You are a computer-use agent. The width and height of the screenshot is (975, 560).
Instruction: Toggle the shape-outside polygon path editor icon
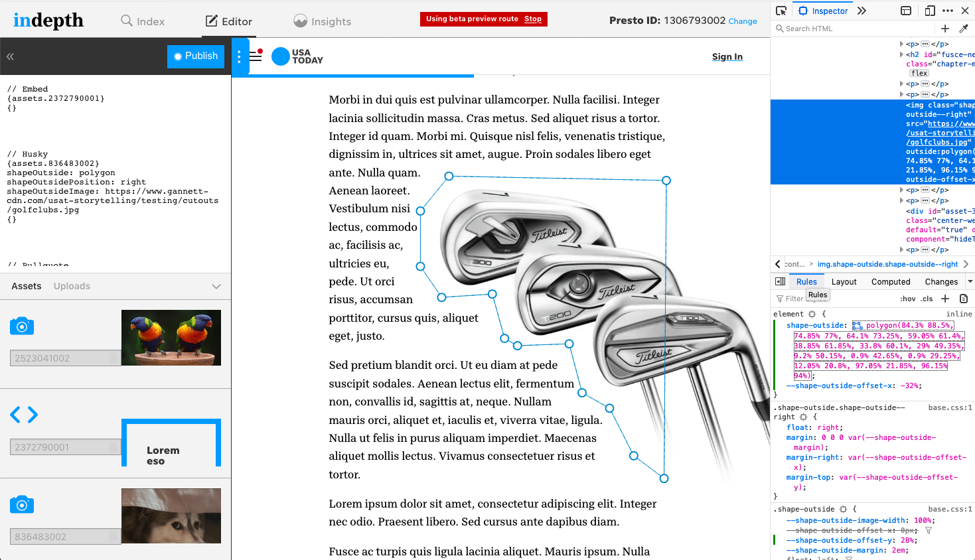point(857,326)
